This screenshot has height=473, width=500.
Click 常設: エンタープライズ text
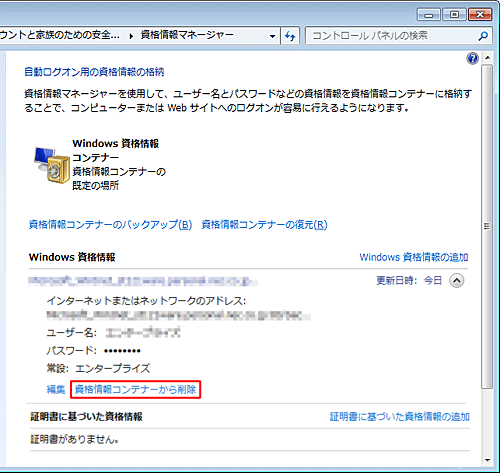tap(98, 368)
